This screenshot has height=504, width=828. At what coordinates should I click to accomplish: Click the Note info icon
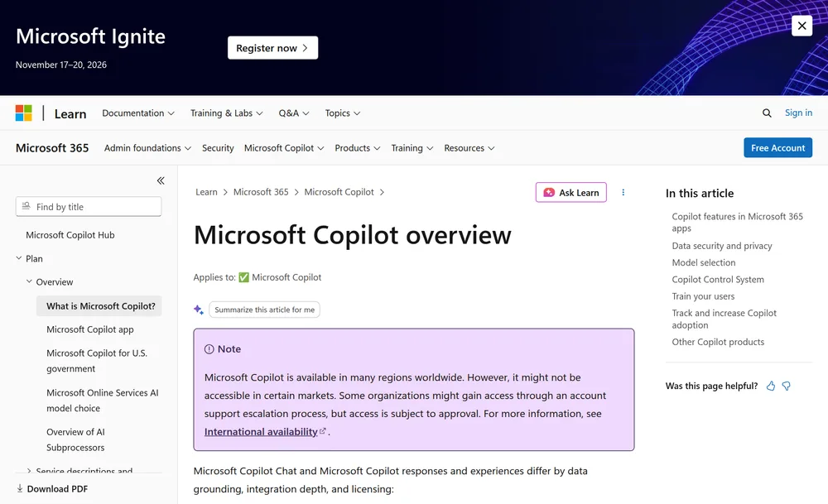209,349
